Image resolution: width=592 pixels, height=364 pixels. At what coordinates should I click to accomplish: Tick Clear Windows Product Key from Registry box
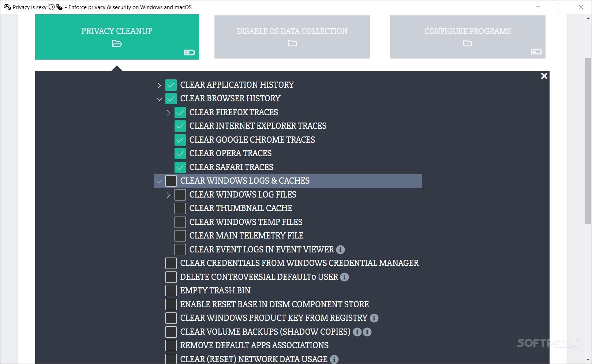(x=171, y=318)
